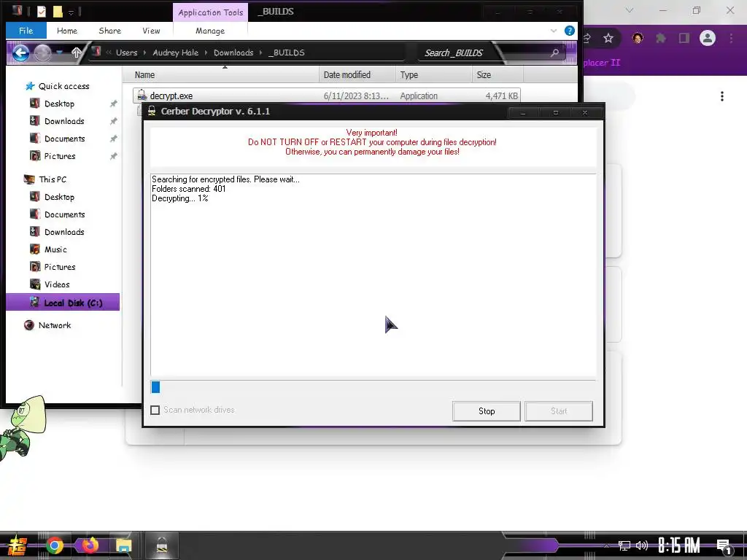Open the notification center tray icon
The height and width of the screenshot is (560, 747).
pos(724,547)
